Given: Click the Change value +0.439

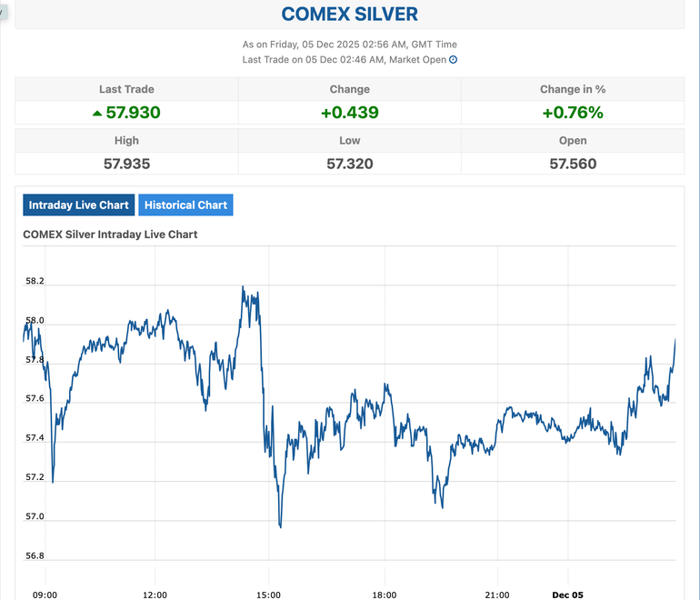Looking at the screenshot, I should click(x=350, y=113).
